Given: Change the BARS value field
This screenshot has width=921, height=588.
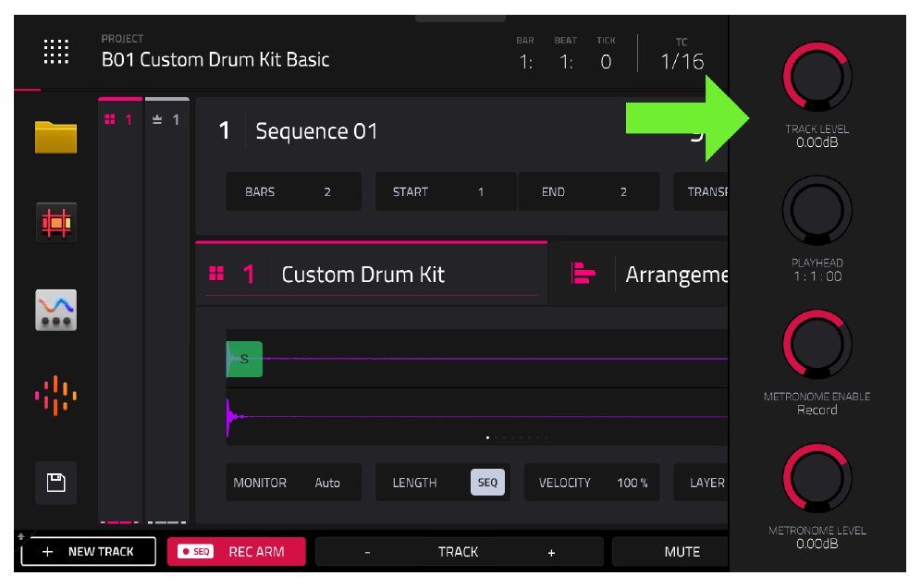Looking at the screenshot, I should 294,191.
